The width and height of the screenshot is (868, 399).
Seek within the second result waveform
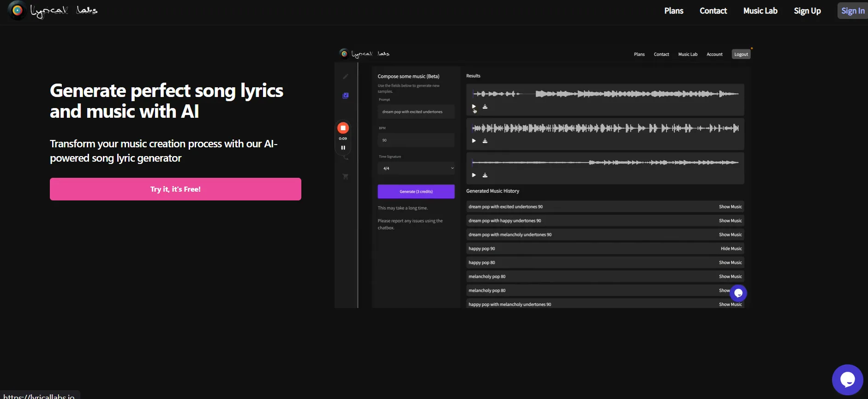point(605,128)
